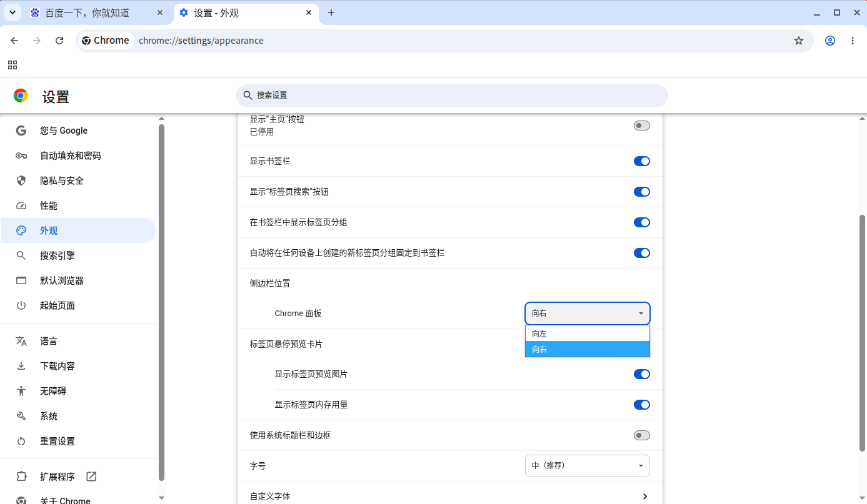Viewport: 867px width, 504px height.
Task: Click the speedometer icon for 性能
Action: click(21, 205)
